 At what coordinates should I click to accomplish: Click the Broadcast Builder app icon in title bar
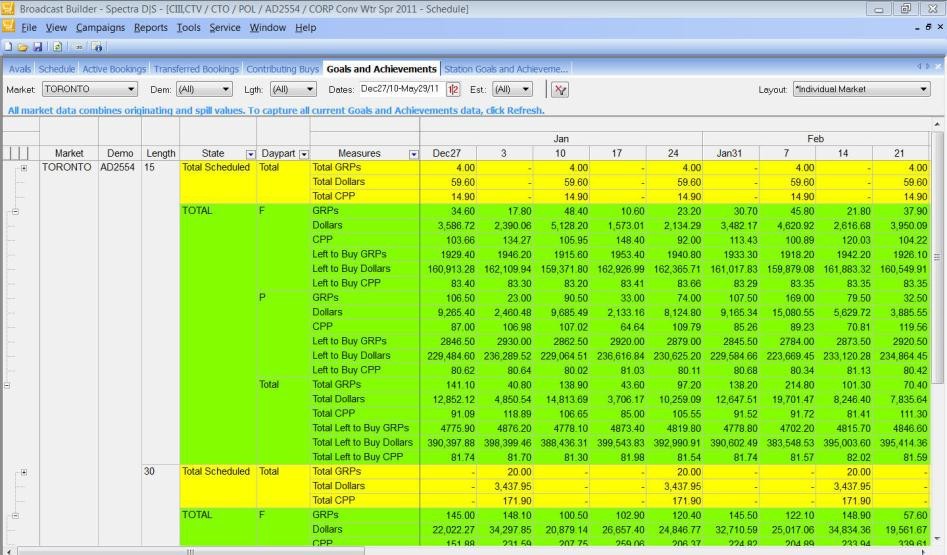click(x=8, y=8)
